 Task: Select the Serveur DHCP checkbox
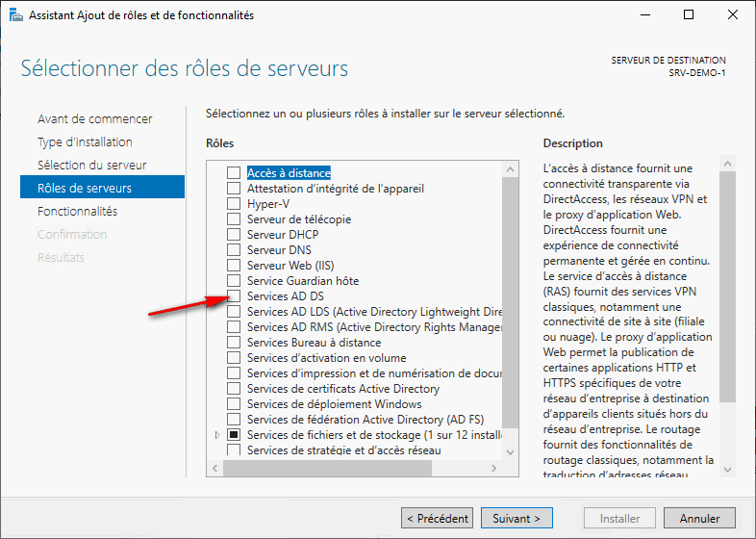click(233, 235)
